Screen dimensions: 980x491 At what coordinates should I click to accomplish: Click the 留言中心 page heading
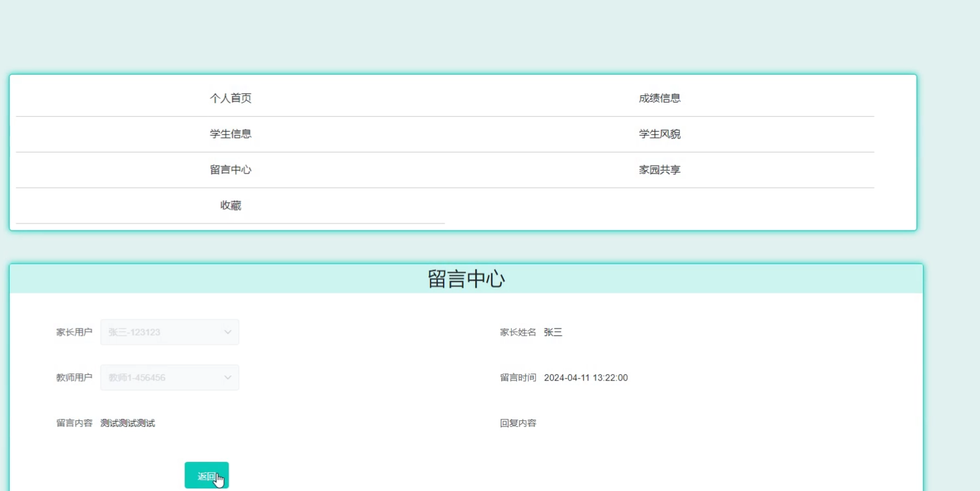tap(466, 279)
